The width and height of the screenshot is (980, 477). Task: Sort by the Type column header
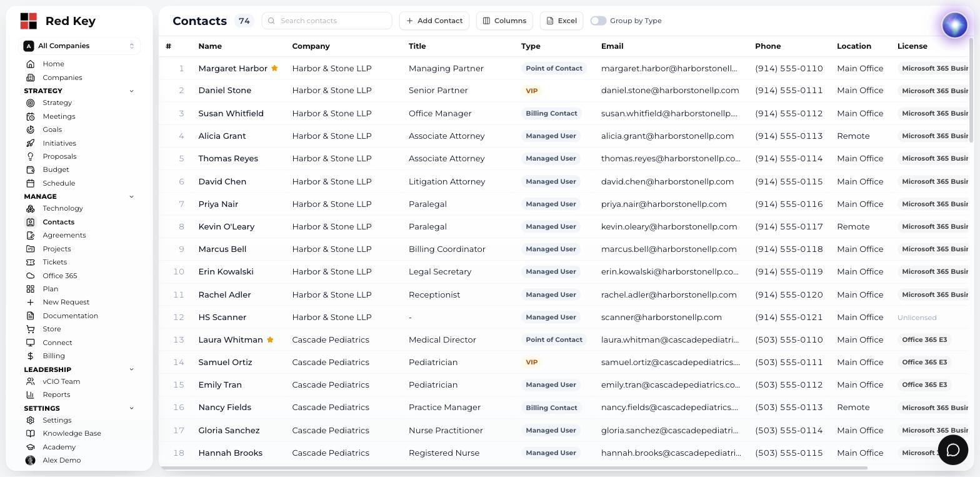[x=531, y=46]
